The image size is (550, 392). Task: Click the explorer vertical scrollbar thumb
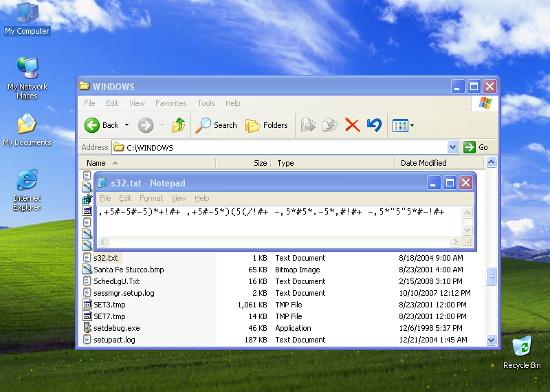491,276
